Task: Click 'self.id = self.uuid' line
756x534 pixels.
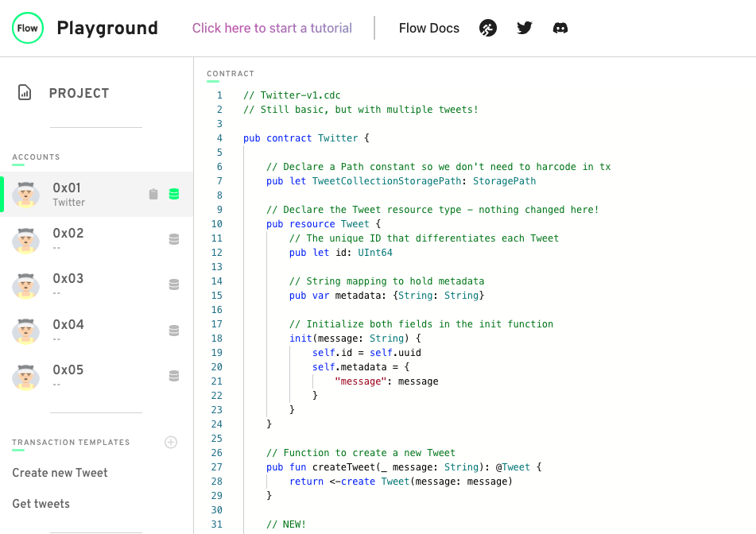Action: click(x=366, y=353)
